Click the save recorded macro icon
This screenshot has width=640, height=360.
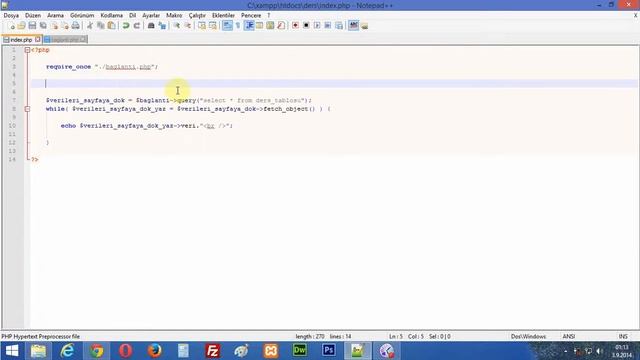339,26
